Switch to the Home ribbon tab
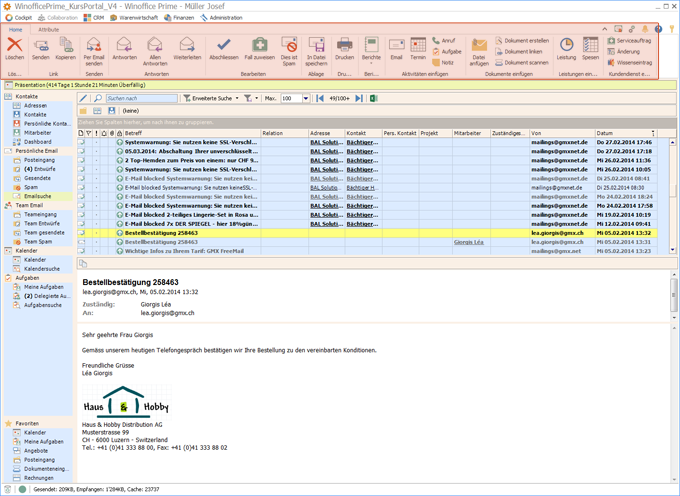 (16, 29)
